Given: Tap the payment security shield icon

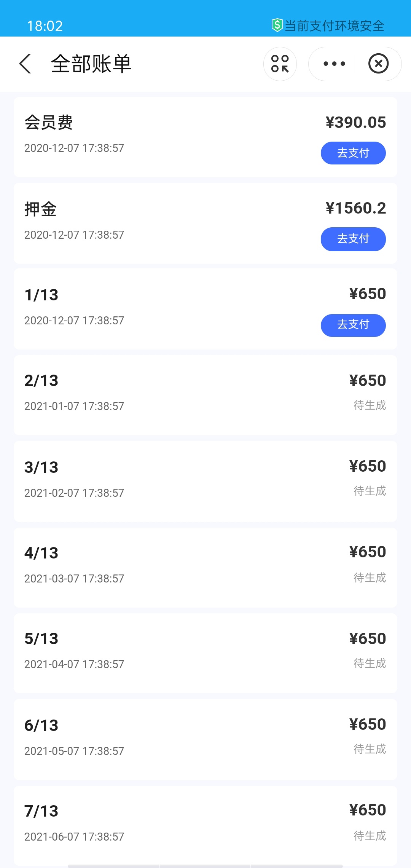Looking at the screenshot, I should coord(277,25).
